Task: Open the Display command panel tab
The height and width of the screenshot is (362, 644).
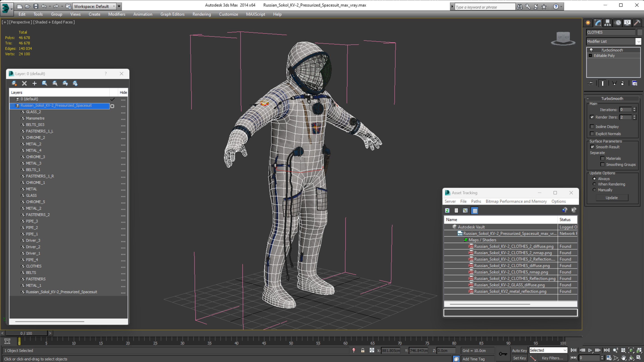Action: tap(627, 23)
